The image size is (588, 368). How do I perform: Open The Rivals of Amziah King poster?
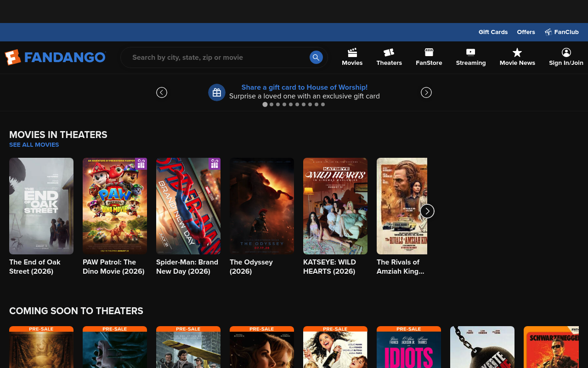(x=402, y=206)
